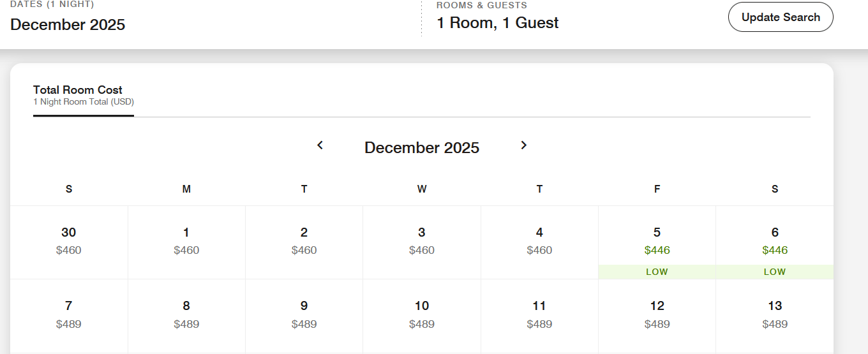Go to previous month arrow
Image resolution: width=868 pixels, height=354 pixels.
pos(320,145)
